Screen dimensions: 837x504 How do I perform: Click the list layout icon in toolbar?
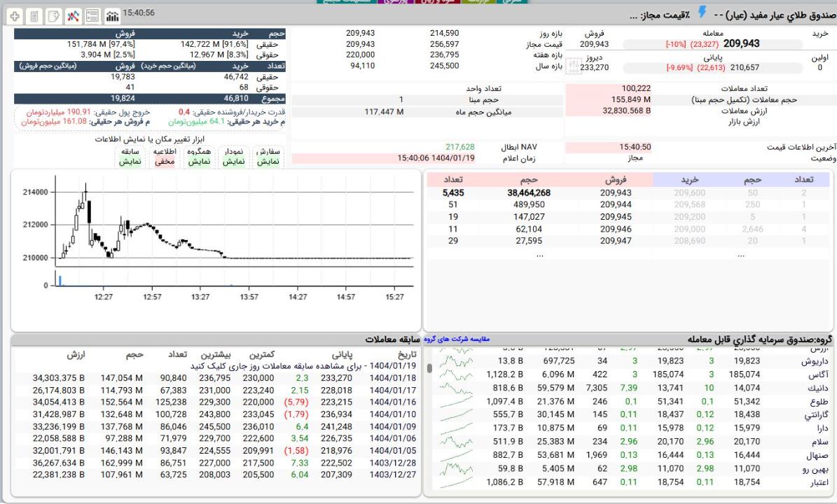92,15
